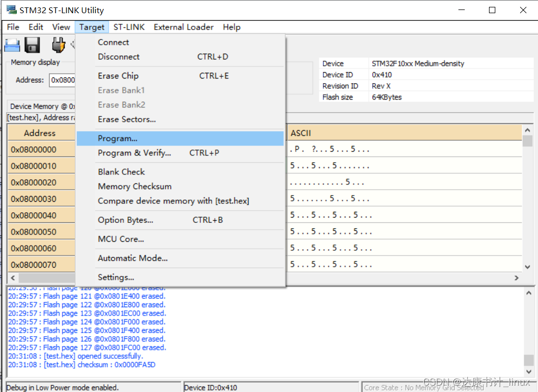Select the Device Memory tab
Screen dimensions: 538x392
coord(42,106)
